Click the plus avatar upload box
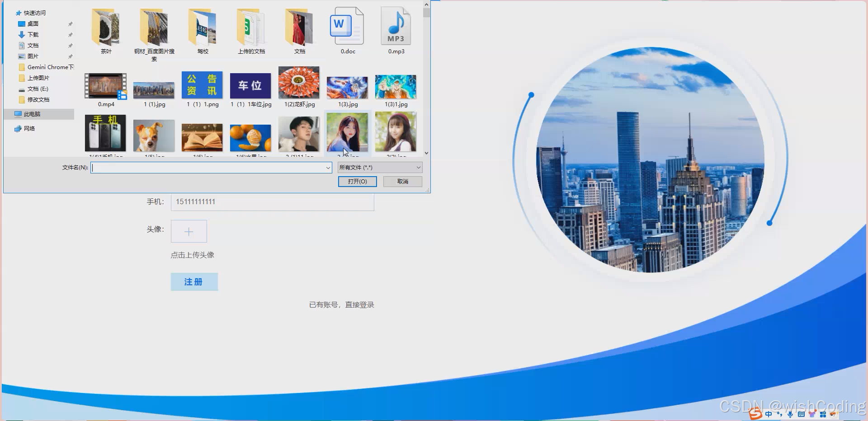This screenshot has width=868, height=421. pyautogui.click(x=189, y=231)
